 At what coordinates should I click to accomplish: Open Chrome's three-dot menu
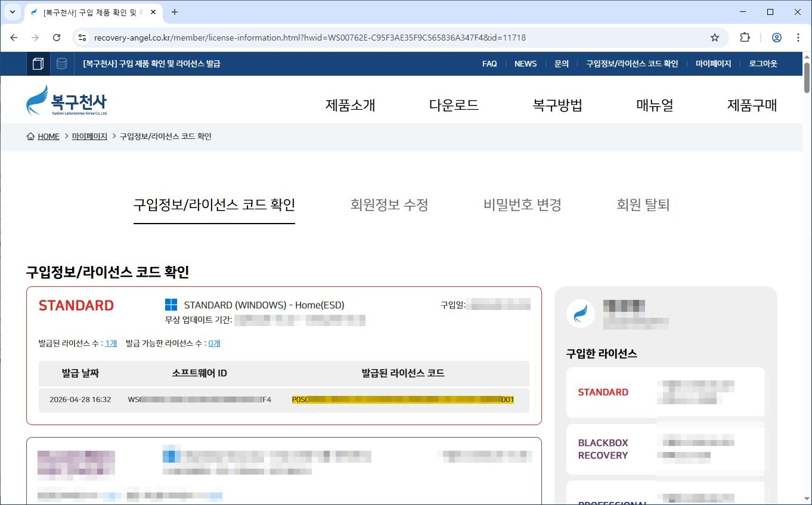(x=798, y=38)
